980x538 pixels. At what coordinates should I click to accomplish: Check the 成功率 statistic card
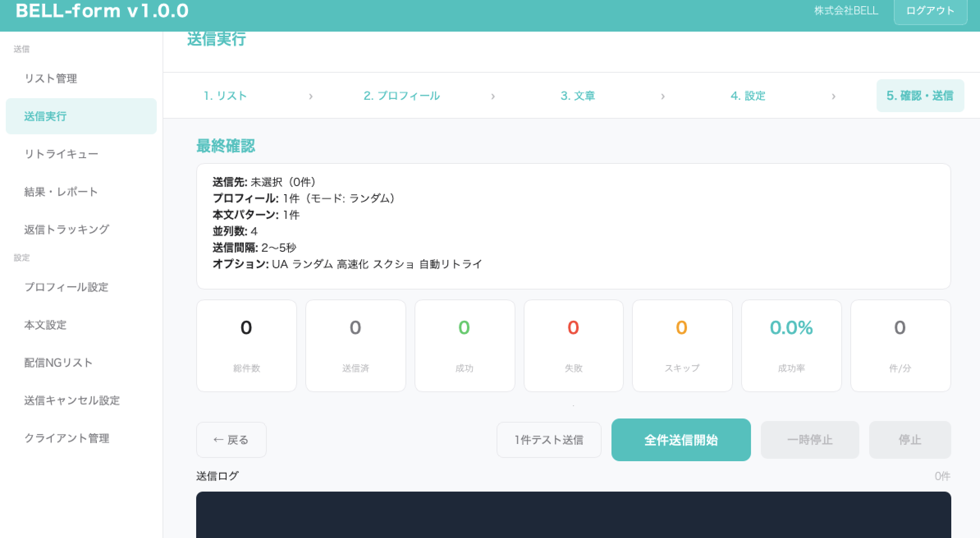click(791, 345)
